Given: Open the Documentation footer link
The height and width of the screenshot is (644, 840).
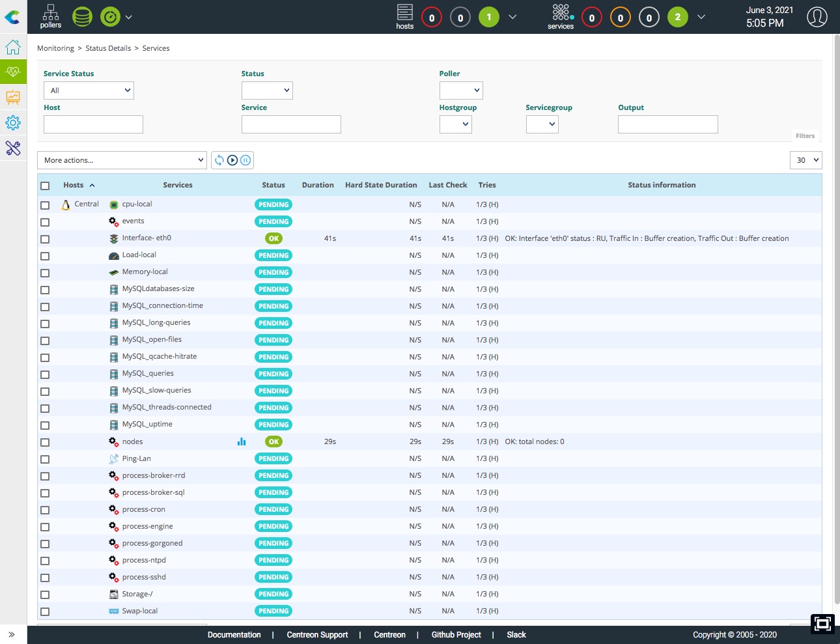Looking at the screenshot, I should pos(234,635).
